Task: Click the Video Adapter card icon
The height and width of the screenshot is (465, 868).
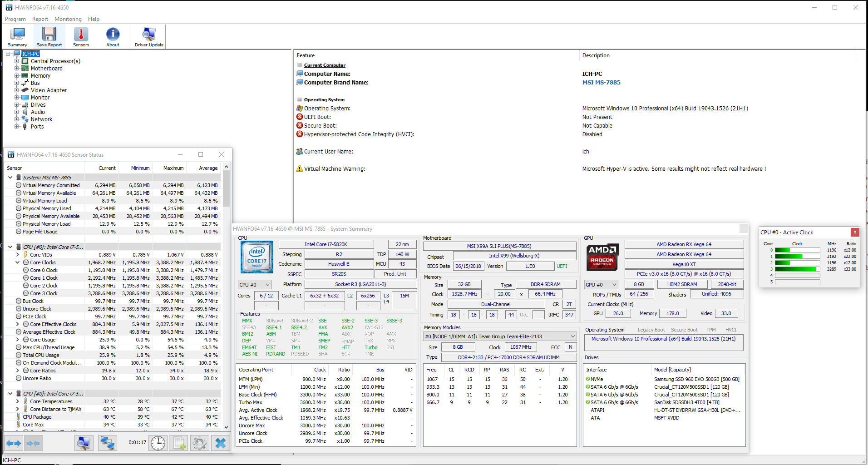Action: click(25, 90)
